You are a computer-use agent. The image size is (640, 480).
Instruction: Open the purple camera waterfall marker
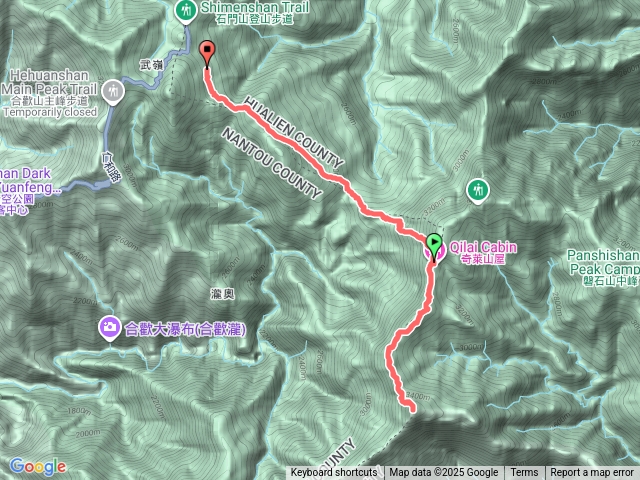tap(109, 328)
